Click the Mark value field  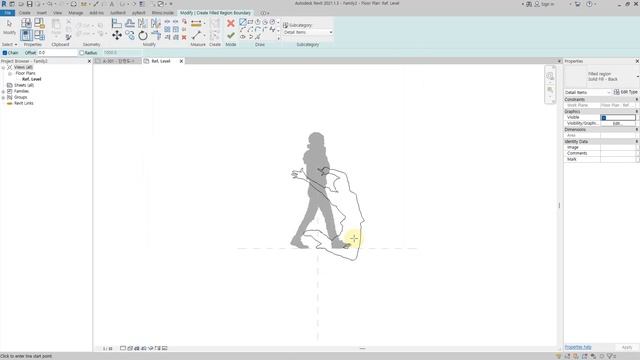click(x=618, y=159)
